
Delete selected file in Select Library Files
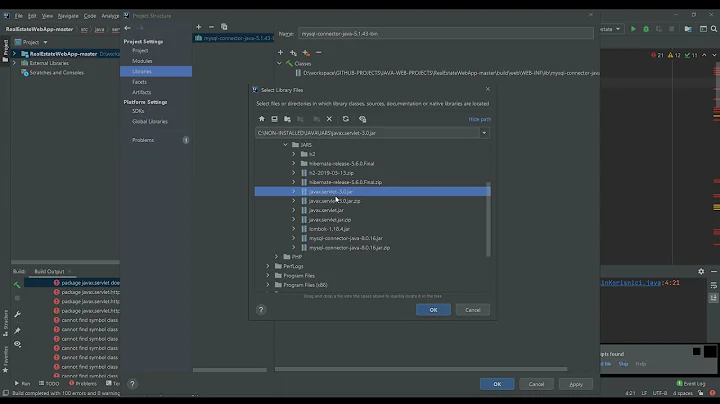pyautogui.click(x=329, y=119)
